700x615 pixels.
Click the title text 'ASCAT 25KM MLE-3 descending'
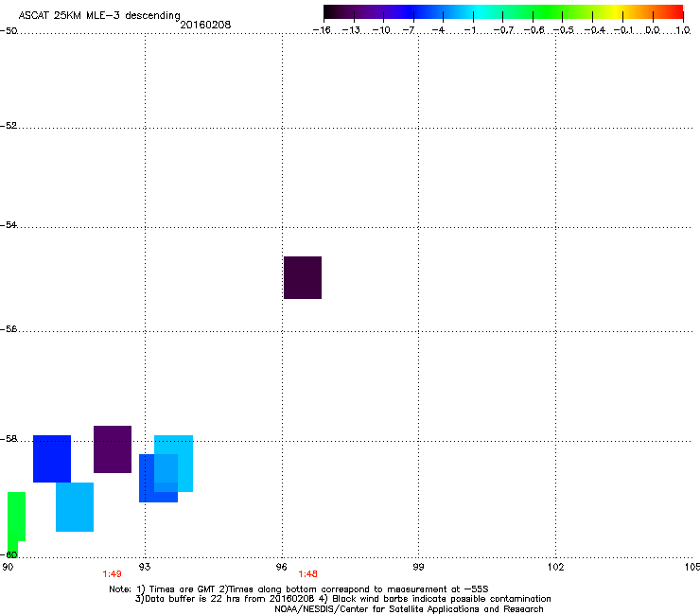(99, 16)
